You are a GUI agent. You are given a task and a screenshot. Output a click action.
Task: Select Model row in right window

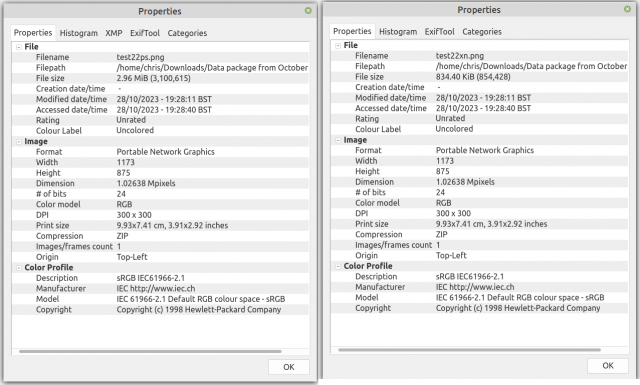[x=480, y=298]
